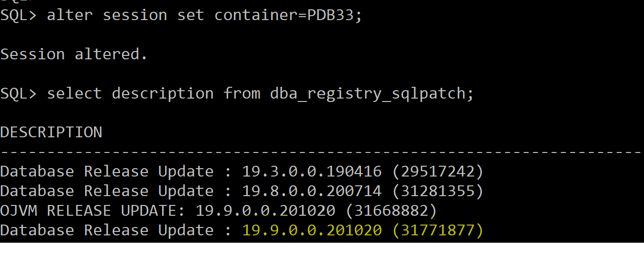Click version 19.8.0.0.200714 text
The image size is (644, 253).
click(311, 191)
